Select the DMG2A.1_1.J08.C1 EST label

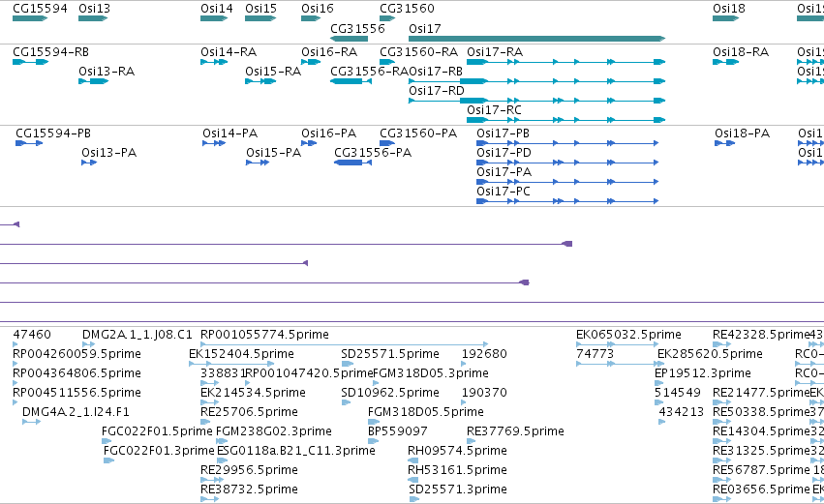point(137,335)
